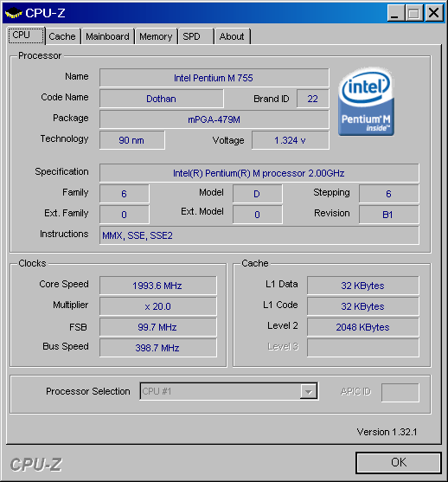Click the Multiplier value x 20.0
The width and height of the screenshot is (448, 482).
point(157,306)
